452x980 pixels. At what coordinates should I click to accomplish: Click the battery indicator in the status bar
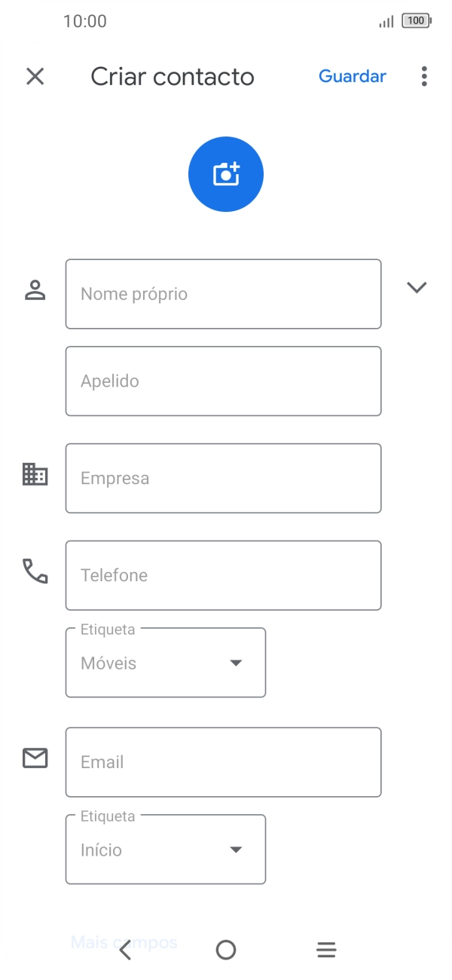[x=415, y=21]
